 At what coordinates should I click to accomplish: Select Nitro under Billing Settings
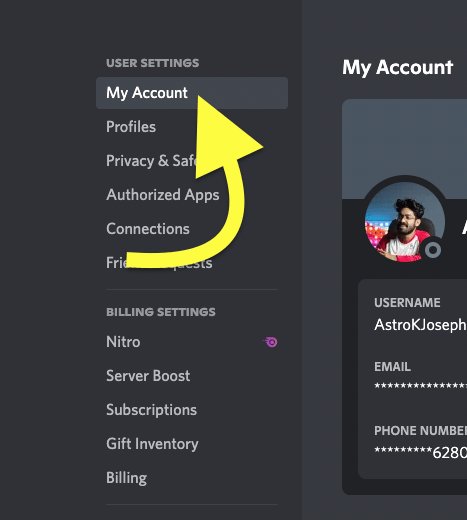tap(123, 342)
